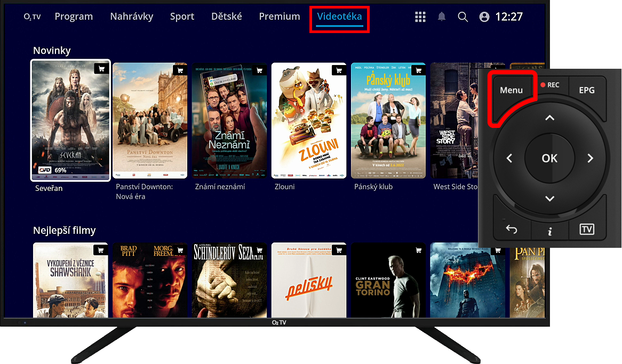622x364 pixels.
Task: Click the cart icon on the Seveřan poster
Action: click(x=101, y=69)
